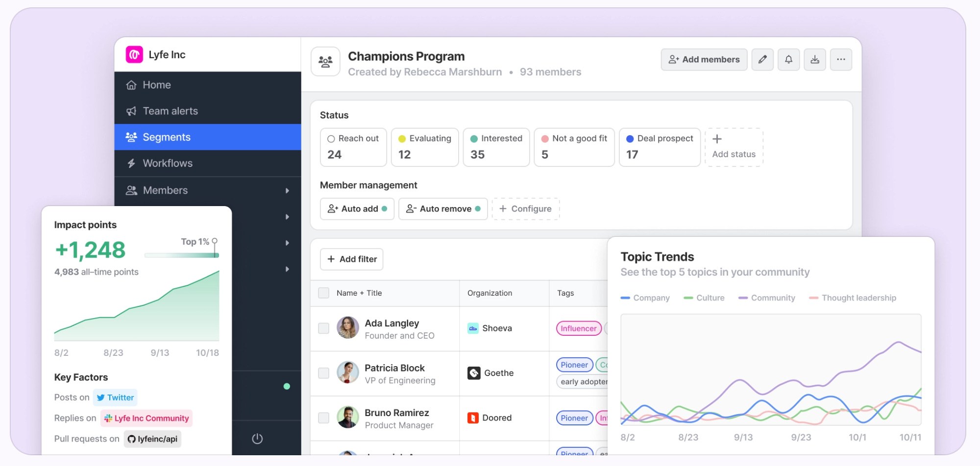Expand the Members menu arrow

coord(288,190)
